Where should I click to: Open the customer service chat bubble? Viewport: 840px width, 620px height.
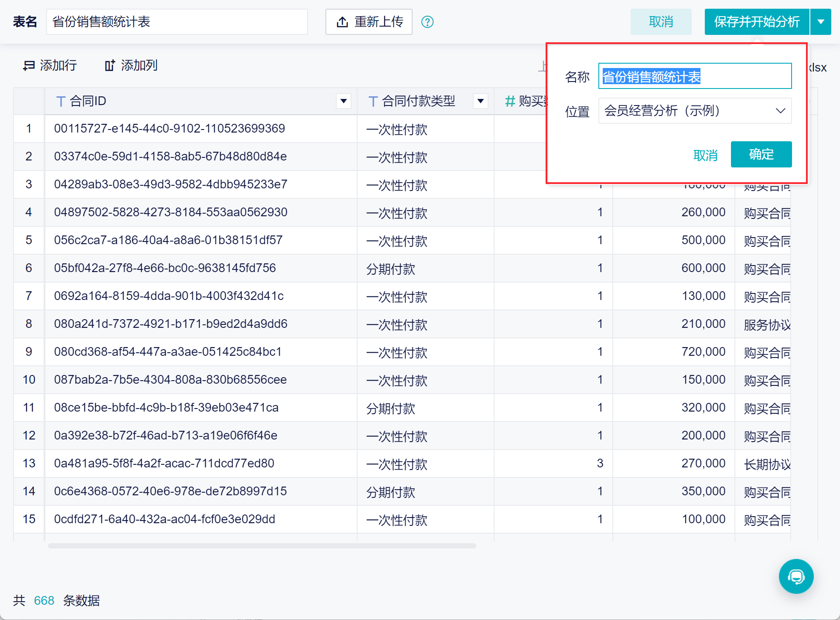pos(796,576)
